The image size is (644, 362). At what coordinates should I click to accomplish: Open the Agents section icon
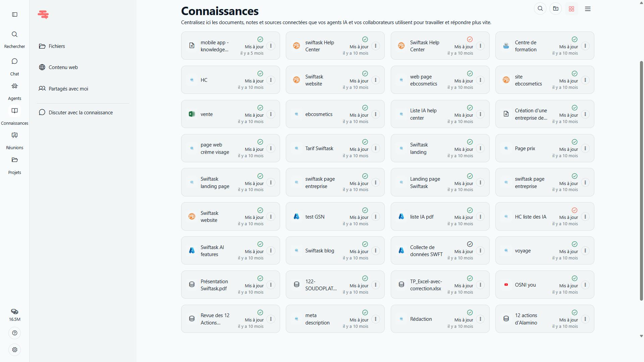(14, 86)
